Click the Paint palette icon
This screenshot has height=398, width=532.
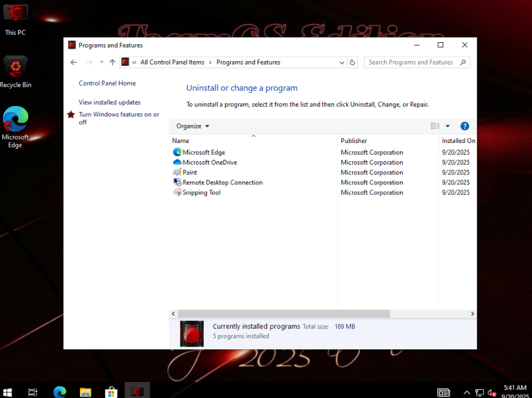pyautogui.click(x=177, y=172)
